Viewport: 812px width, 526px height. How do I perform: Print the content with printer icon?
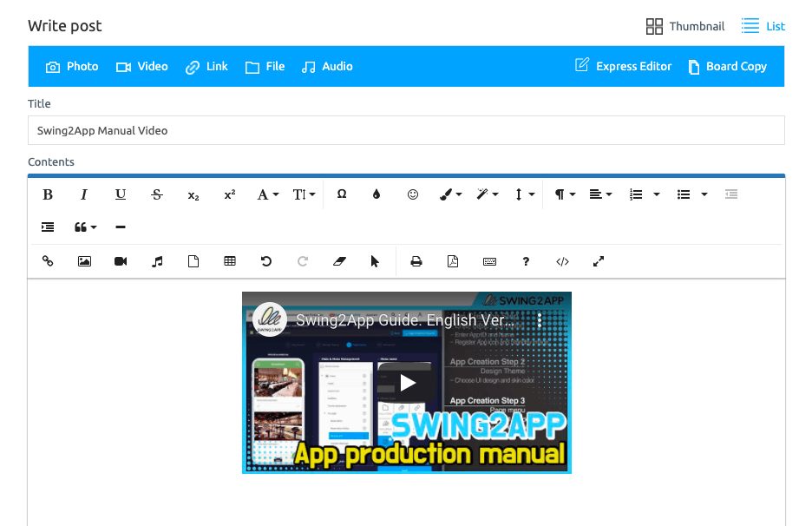click(x=416, y=261)
